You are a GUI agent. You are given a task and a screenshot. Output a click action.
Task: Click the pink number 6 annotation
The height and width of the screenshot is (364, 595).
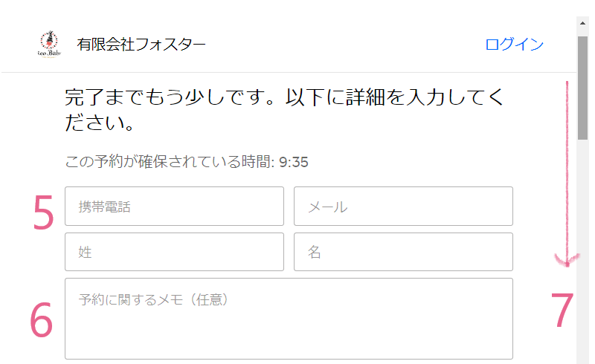[x=41, y=319]
